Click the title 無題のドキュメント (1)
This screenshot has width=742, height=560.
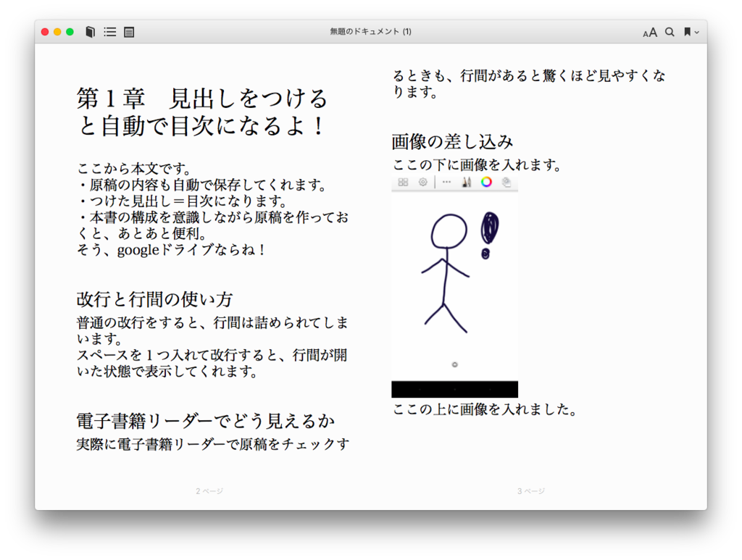coord(370,31)
